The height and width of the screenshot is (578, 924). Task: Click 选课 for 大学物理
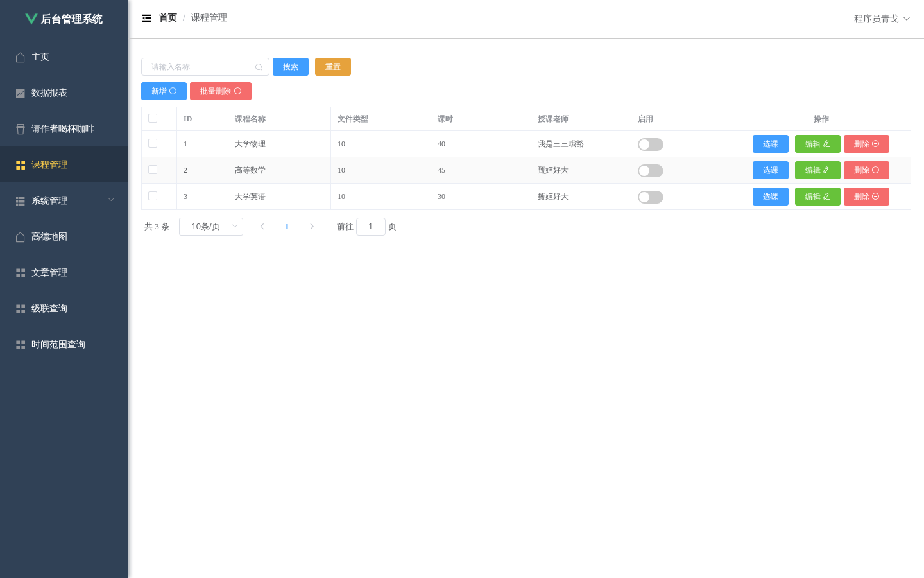[x=771, y=144]
